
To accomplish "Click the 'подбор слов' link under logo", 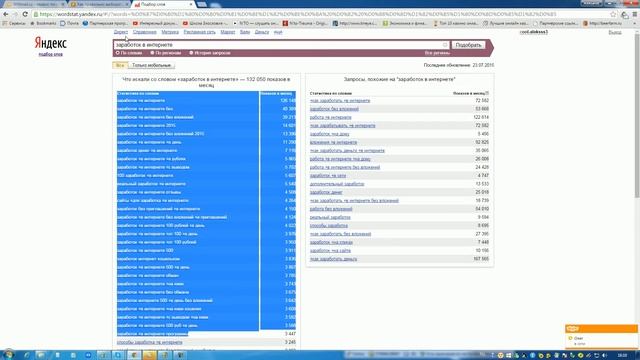I will 51,54.
